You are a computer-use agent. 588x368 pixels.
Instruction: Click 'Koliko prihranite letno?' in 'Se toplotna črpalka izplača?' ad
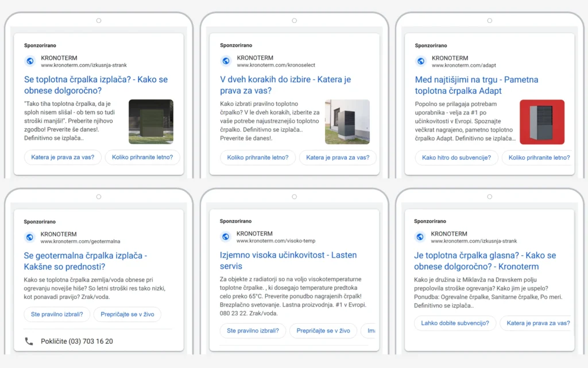pyautogui.click(x=142, y=157)
